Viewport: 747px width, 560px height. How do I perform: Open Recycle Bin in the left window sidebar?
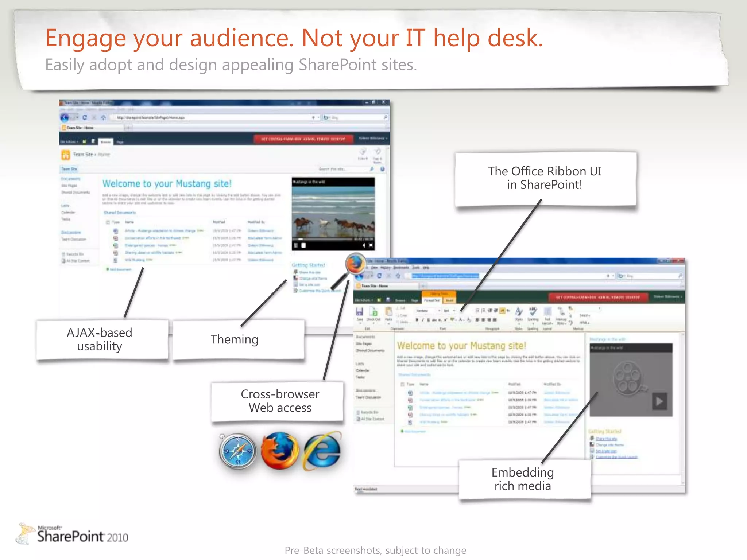tap(73, 254)
